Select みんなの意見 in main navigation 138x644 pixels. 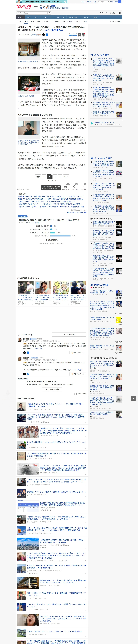point(73,17)
